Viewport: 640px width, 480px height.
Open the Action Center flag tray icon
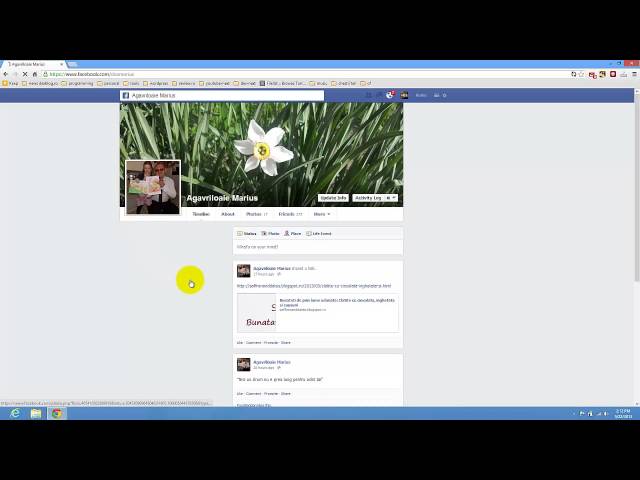pyautogui.click(x=582, y=413)
